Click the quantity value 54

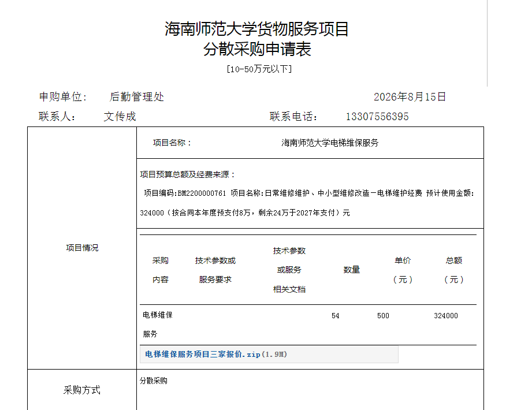click(x=335, y=316)
